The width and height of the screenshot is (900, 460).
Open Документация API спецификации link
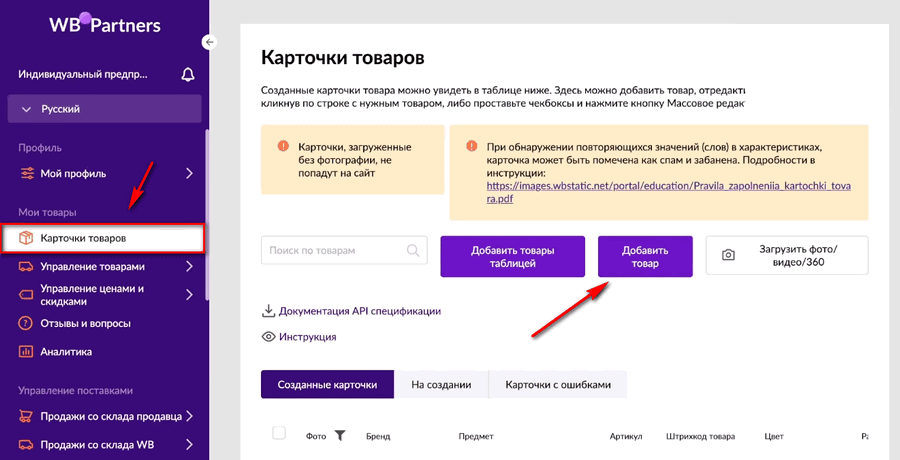[x=360, y=311]
